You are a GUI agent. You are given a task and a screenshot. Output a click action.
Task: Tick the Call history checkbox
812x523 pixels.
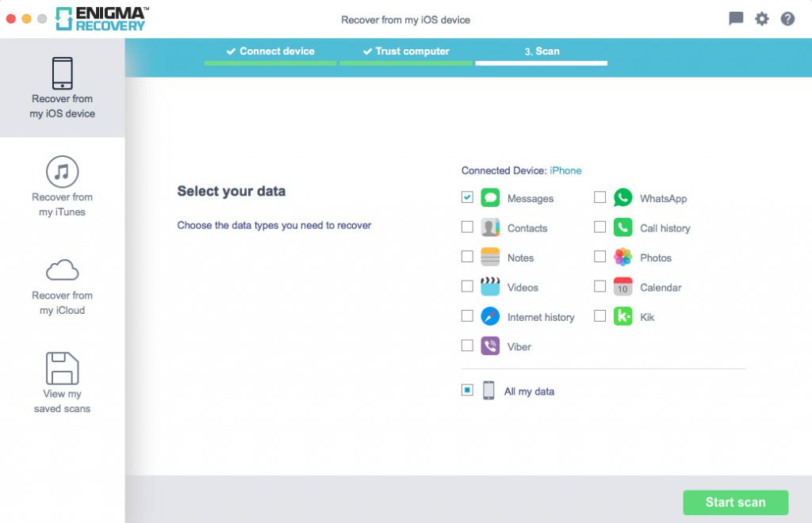(600, 227)
